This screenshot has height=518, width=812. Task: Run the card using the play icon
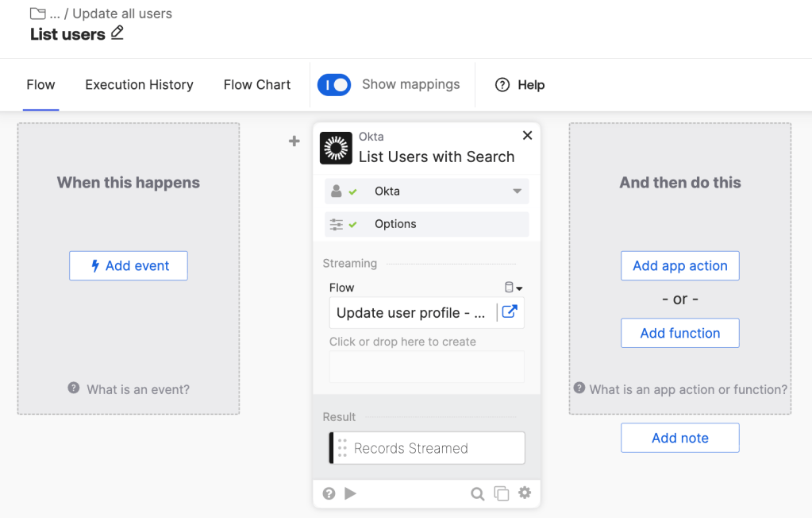coord(350,493)
